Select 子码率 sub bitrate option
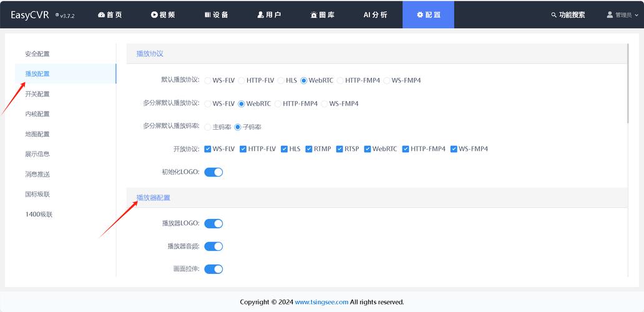The image size is (644, 312). (237, 127)
